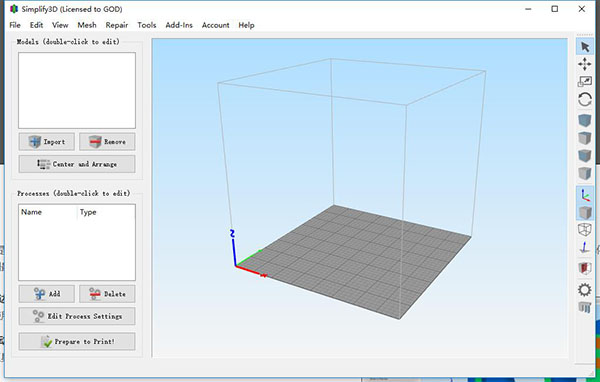Open Edit Process Settings

pyautogui.click(x=77, y=316)
